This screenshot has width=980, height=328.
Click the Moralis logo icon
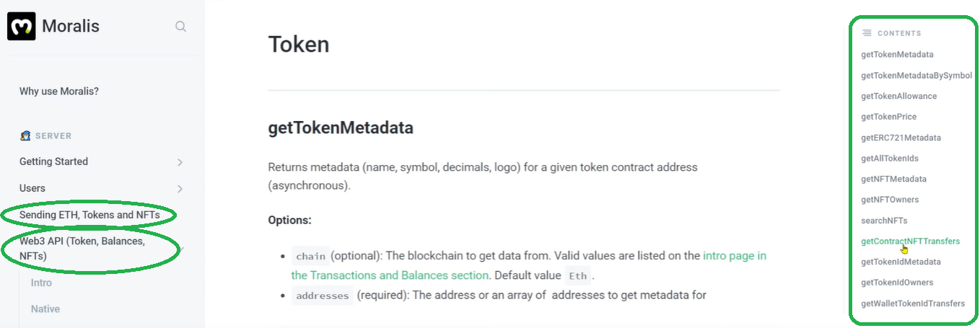[22, 27]
